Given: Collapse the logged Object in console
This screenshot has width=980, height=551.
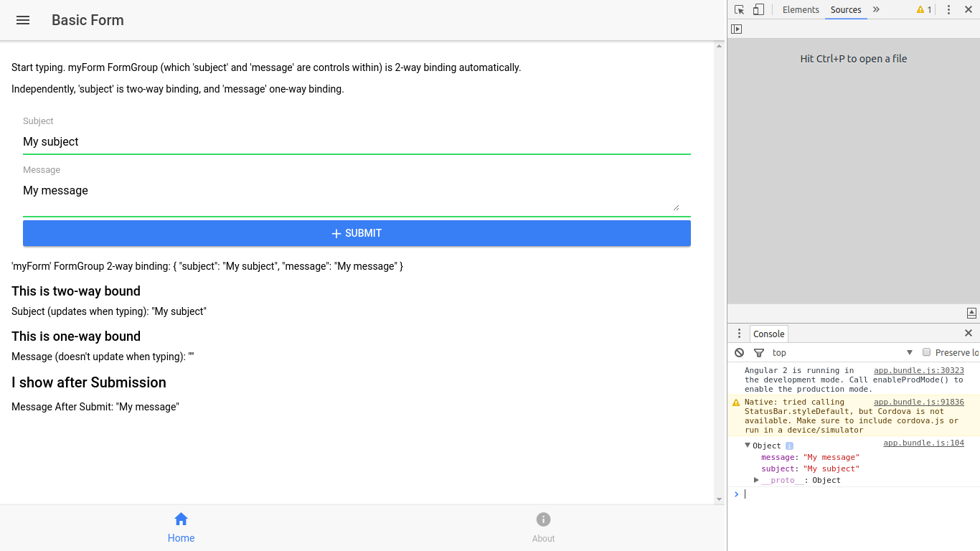Looking at the screenshot, I should tap(748, 446).
